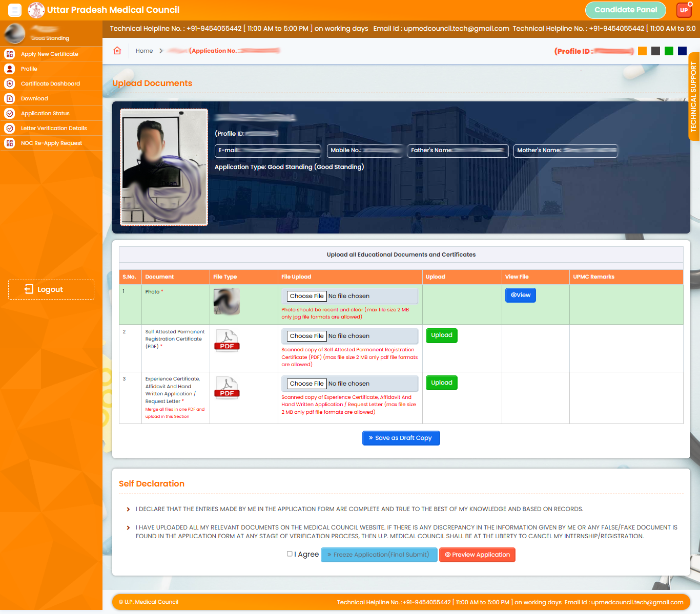The width and height of the screenshot is (700, 614).
Task: Click the home icon in breadcrumb
Action: 117,51
